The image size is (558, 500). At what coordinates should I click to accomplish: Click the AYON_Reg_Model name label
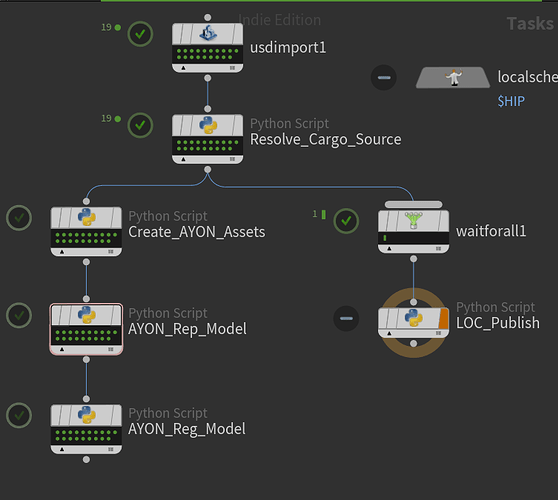pyautogui.click(x=187, y=429)
